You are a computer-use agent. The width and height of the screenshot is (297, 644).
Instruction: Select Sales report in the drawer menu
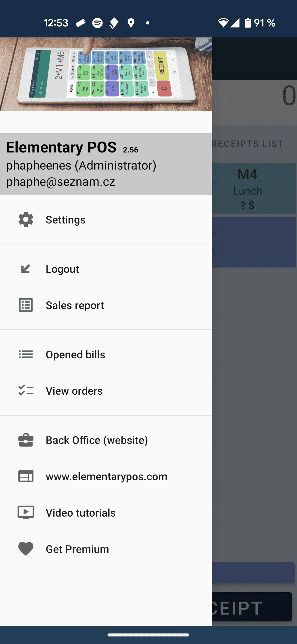click(x=75, y=305)
